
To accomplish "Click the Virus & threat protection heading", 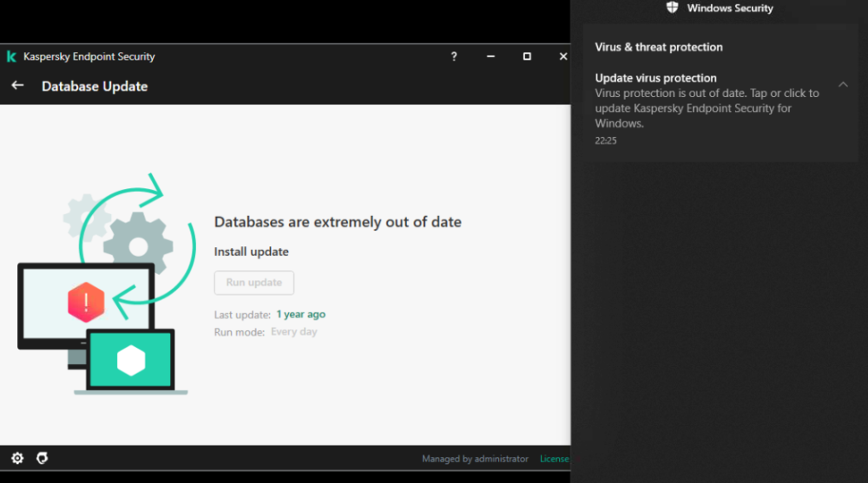I will [x=659, y=47].
